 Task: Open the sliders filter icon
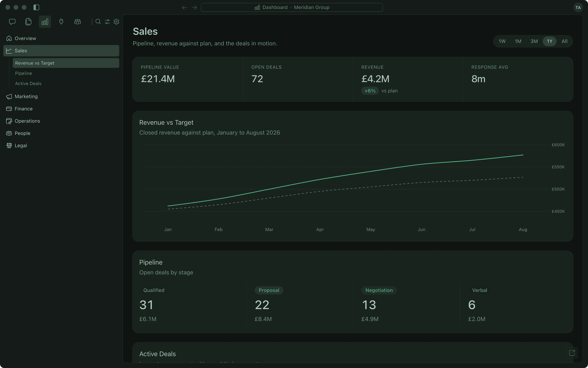click(x=107, y=22)
